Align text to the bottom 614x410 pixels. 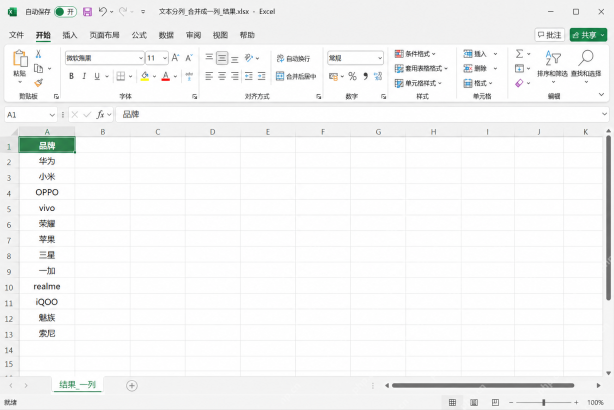235,58
